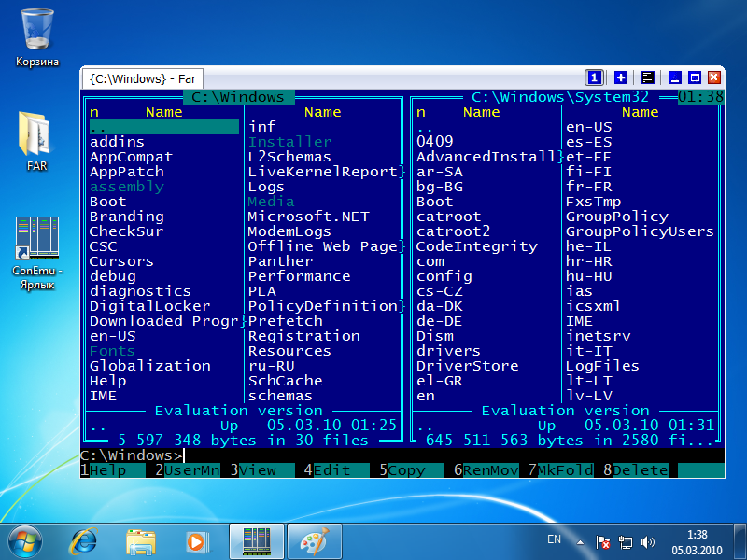Click the 3 View function key
Viewport: 747px width, 560px height.
coord(257,470)
